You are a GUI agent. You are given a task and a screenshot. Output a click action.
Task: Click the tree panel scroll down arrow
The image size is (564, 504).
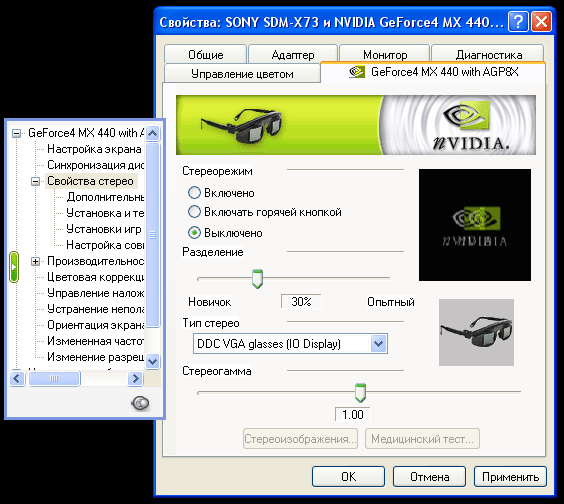click(153, 361)
